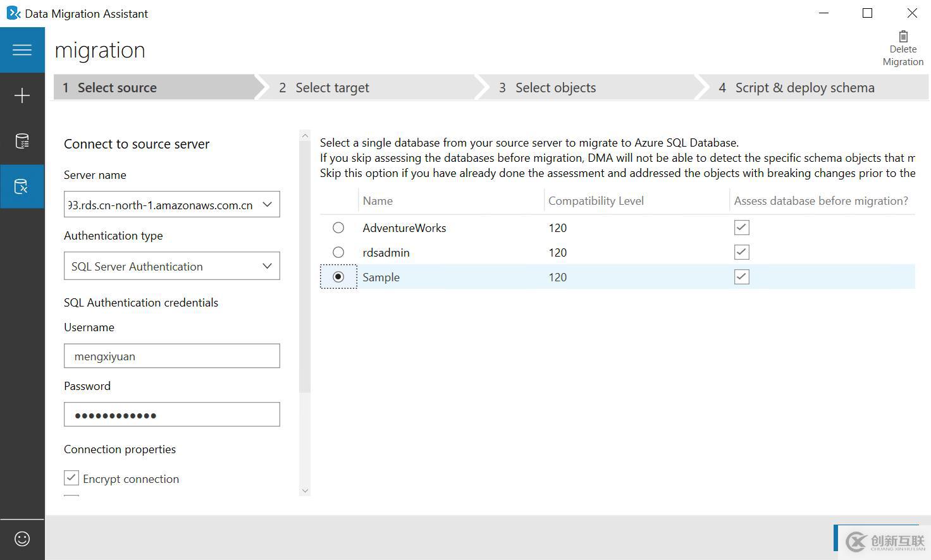Open the Migrations sidebar icon
931x560 pixels.
coord(22,186)
